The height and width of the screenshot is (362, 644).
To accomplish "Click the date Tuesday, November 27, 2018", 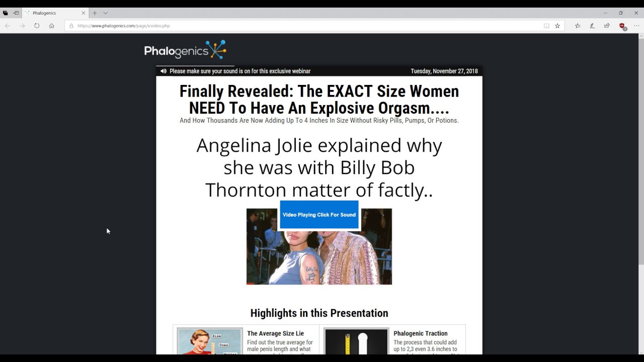I will click(444, 71).
